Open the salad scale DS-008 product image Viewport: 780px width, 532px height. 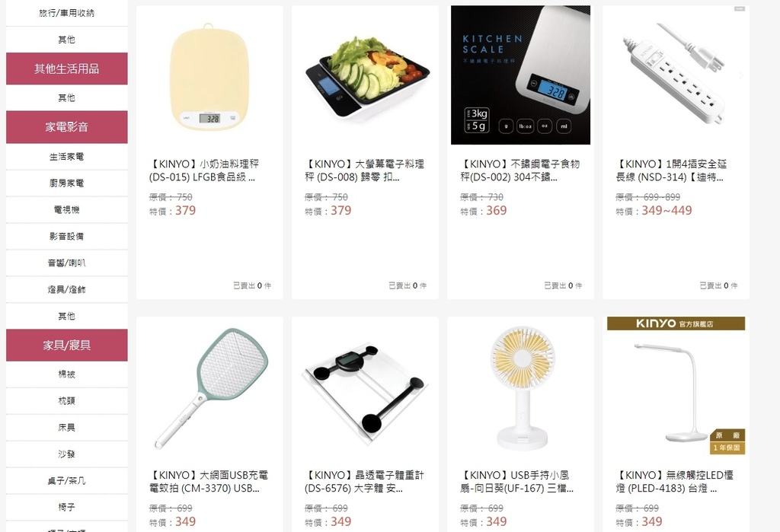(x=365, y=75)
